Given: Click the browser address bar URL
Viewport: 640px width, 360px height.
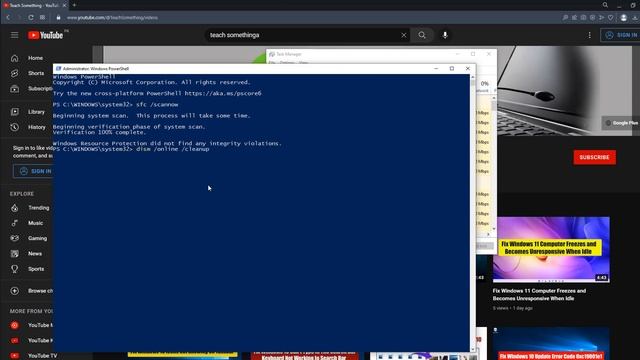Looking at the screenshot, I should click(112, 18).
